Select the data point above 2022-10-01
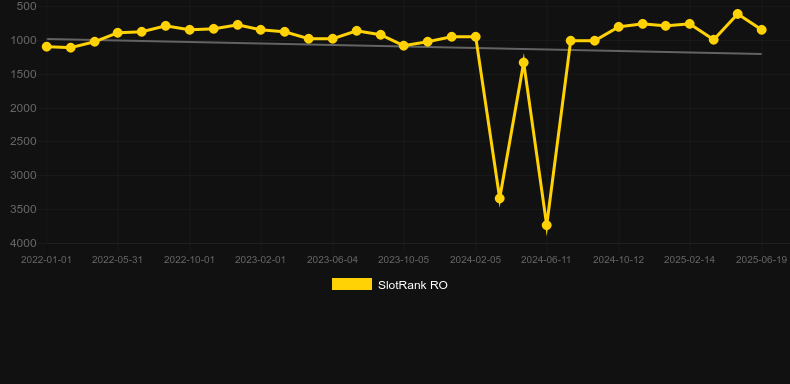The width and height of the screenshot is (790, 384). (190, 30)
